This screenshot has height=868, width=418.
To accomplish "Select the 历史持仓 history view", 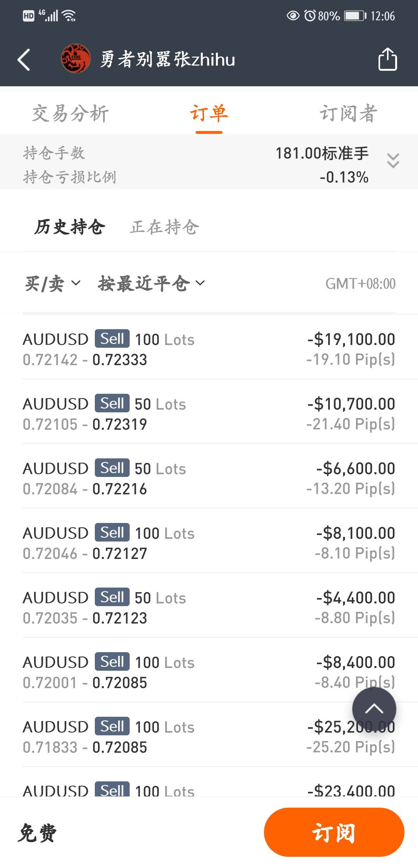I will pos(70,227).
